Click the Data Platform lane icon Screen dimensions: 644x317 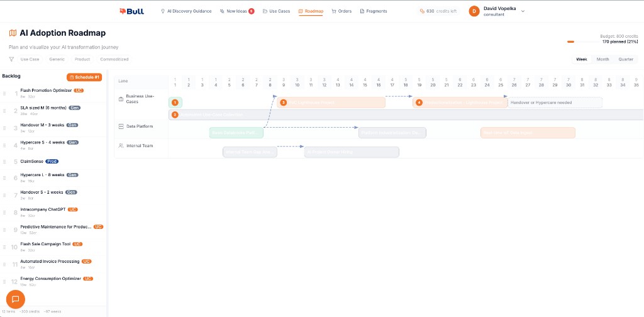click(x=121, y=126)
